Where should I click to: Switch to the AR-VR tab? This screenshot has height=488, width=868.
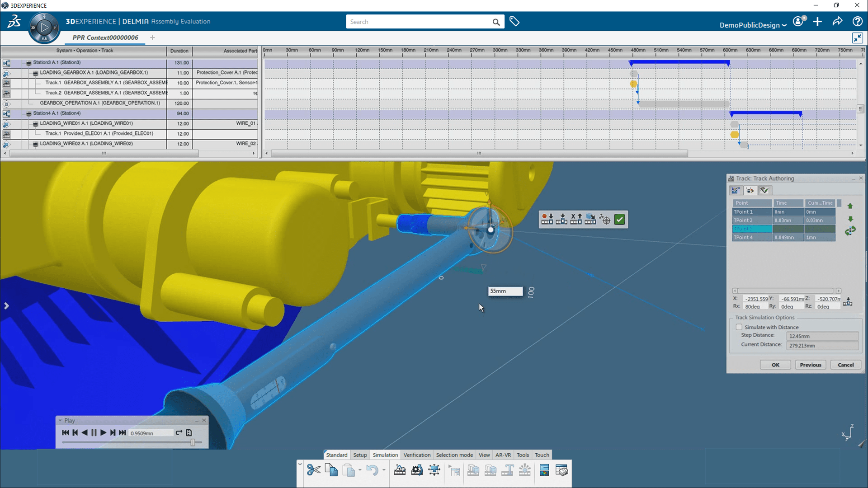tap(503, 455)
